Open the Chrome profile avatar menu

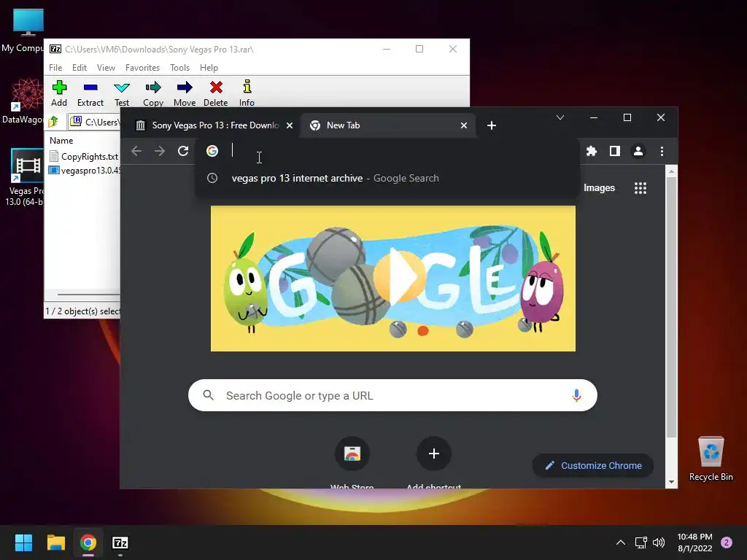[638, 151]
